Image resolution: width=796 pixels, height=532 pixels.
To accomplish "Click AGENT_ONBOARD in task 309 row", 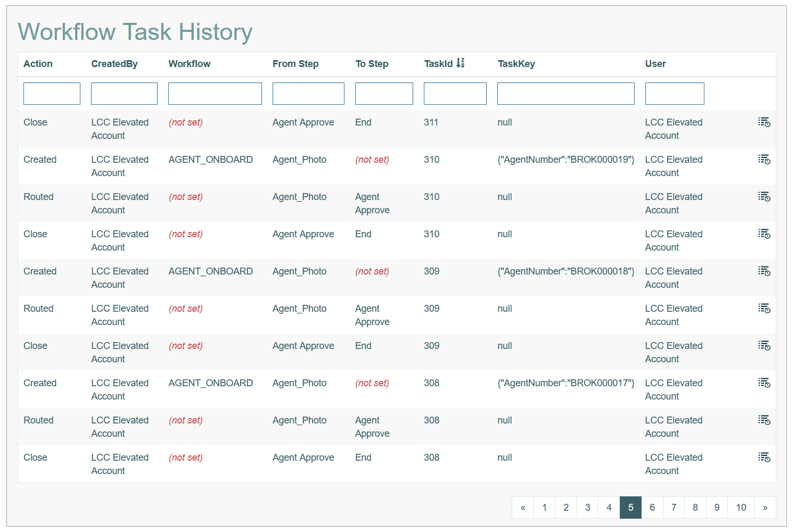I will tap(211, 271).
